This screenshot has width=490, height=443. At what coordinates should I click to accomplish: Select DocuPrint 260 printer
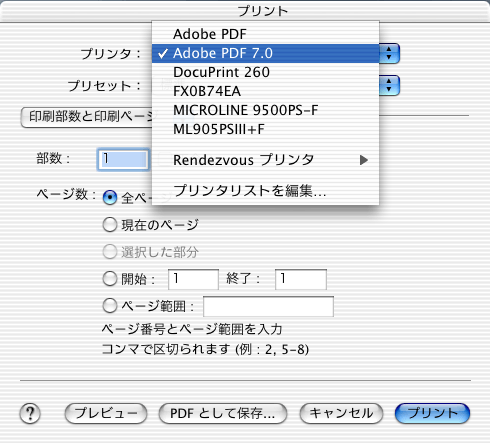(265, 72)
